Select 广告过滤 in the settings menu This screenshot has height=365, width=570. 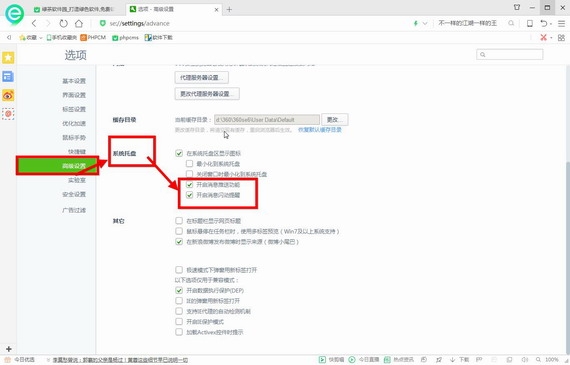click(74, 210)
